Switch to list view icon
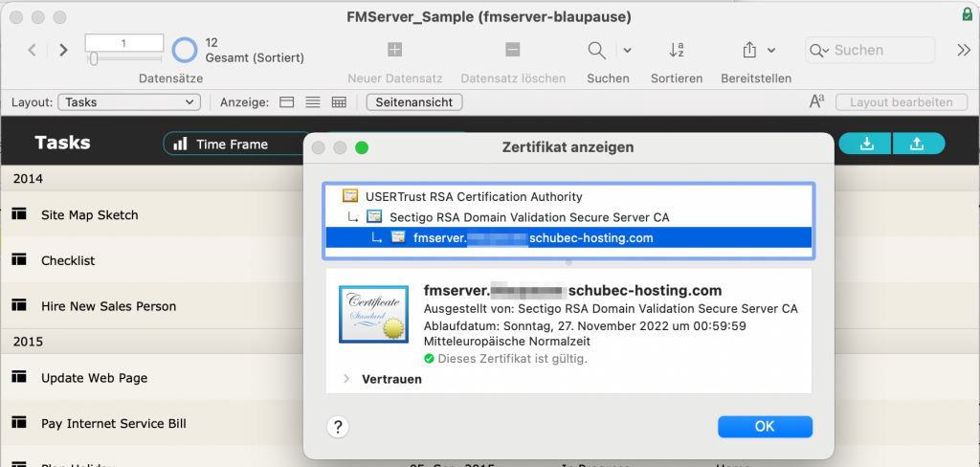Screen dimensions: 980x467 [x=313, y=102]
